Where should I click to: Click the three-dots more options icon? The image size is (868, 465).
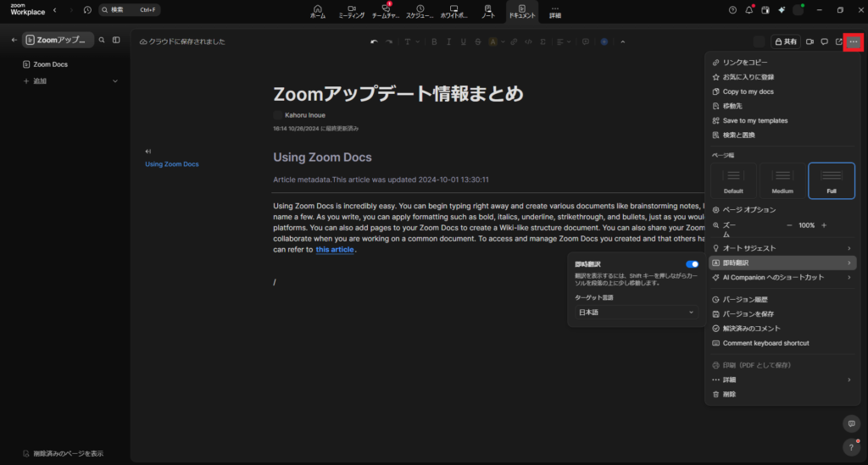(x=853, y=42)
